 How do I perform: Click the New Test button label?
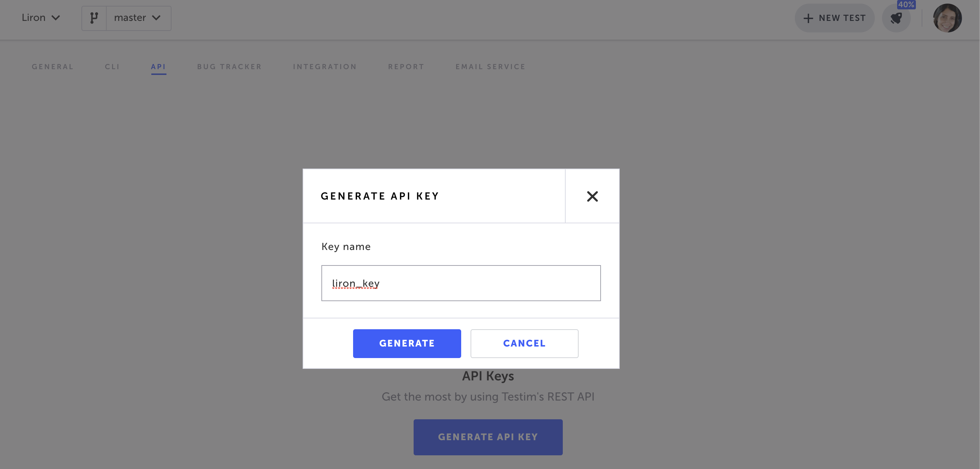click(x=842, y=18)
